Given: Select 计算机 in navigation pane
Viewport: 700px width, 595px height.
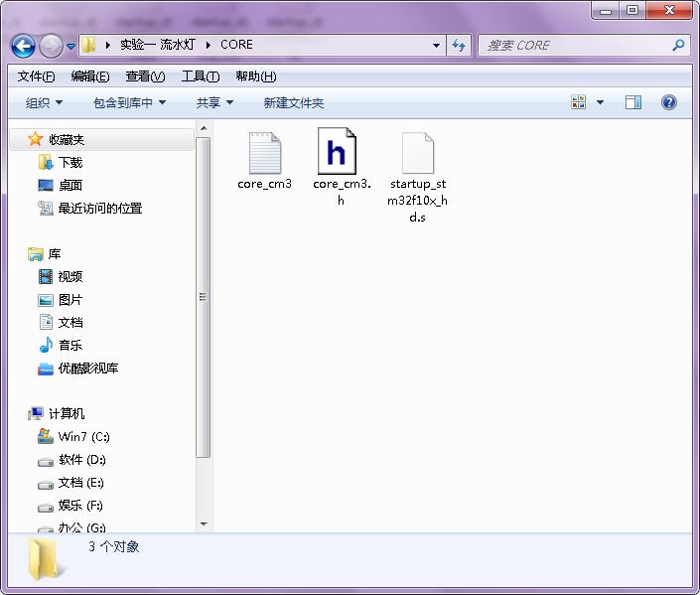Looking at the screenshot, I should (x=67, y=413).
